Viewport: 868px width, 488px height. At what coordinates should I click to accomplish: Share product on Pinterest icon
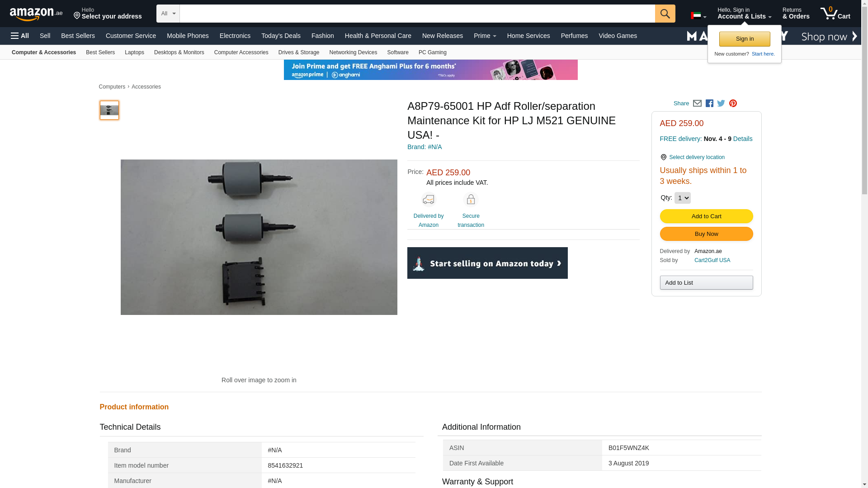[x=733, y=103]
